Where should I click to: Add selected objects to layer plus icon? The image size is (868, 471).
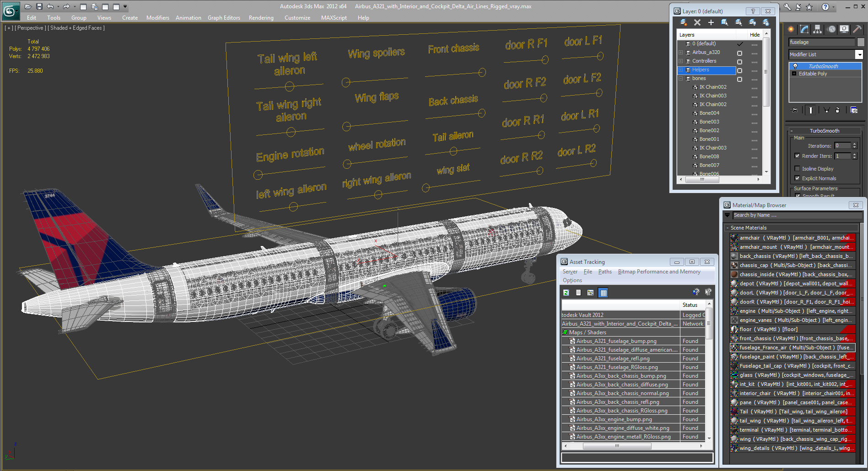pos(711,22)
